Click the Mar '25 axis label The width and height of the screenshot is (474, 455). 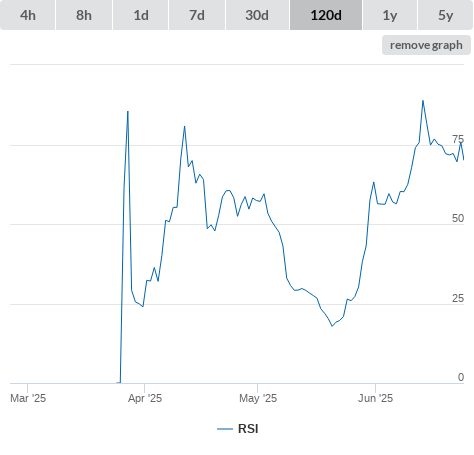click(x=28, y=398)
